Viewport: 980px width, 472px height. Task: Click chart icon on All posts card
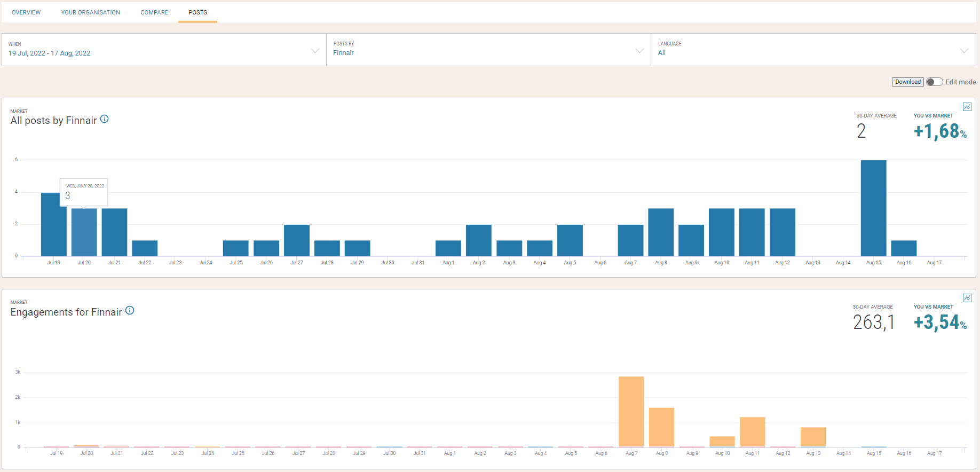click(967, 107)
